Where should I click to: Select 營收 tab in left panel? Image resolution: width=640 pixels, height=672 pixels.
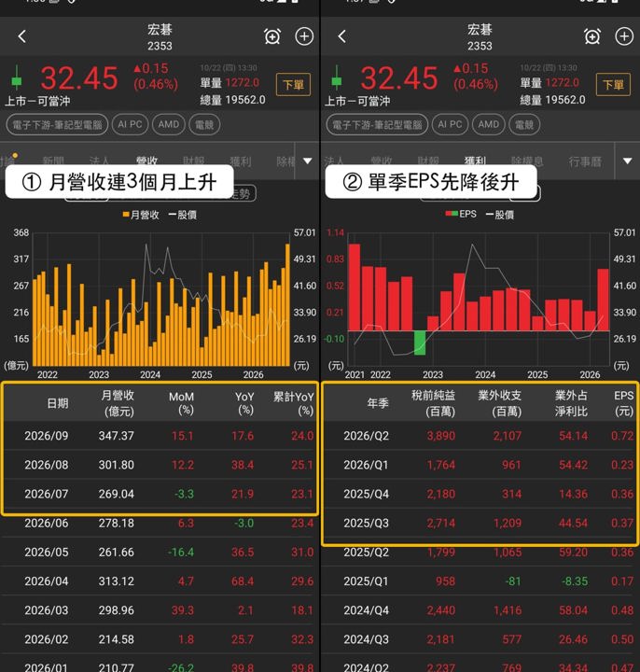146,161
